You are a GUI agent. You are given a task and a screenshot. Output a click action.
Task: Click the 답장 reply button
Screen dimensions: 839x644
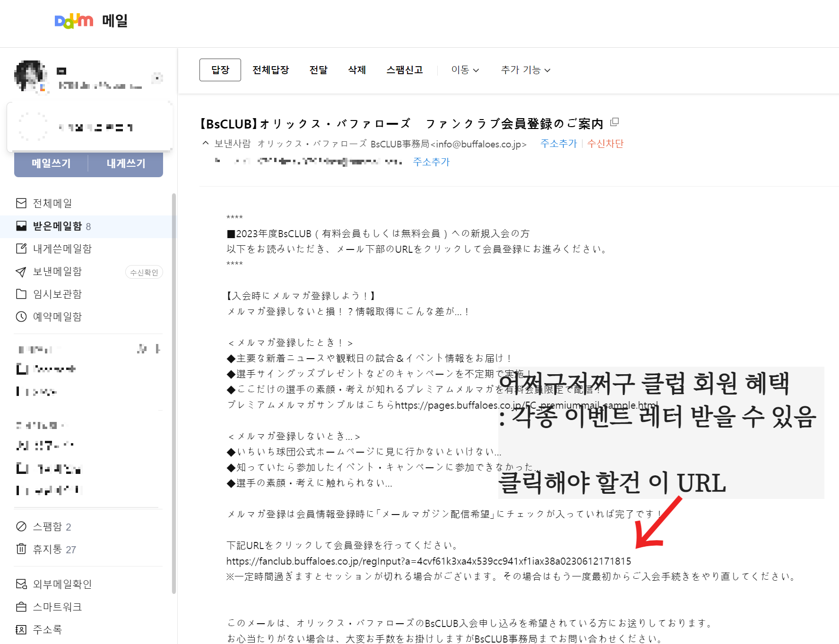[x=220, y=70]
